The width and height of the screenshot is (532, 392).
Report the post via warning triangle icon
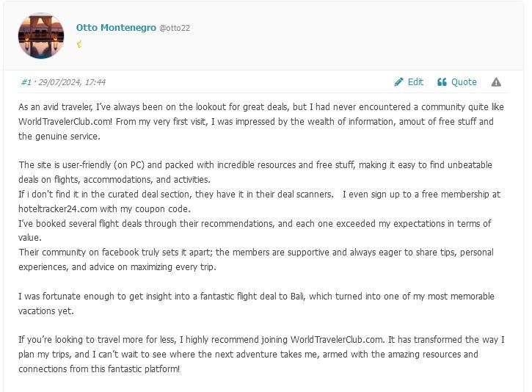pos(496,82)
